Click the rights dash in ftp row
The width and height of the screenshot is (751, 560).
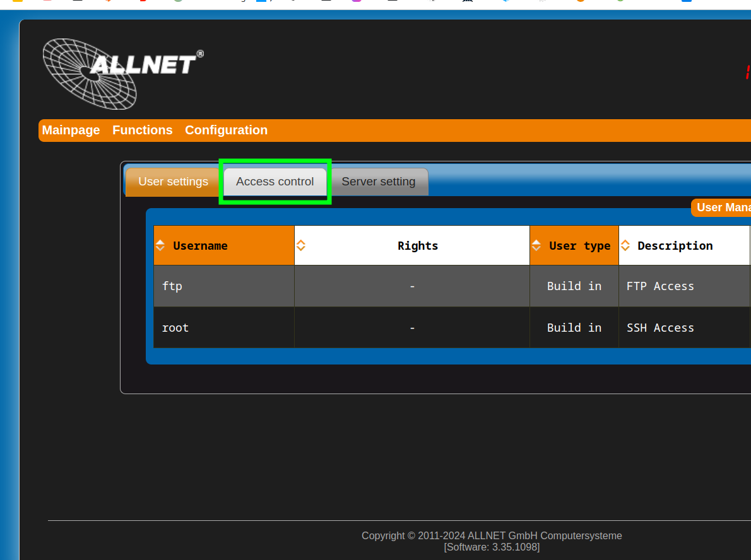tap(412, 286)
